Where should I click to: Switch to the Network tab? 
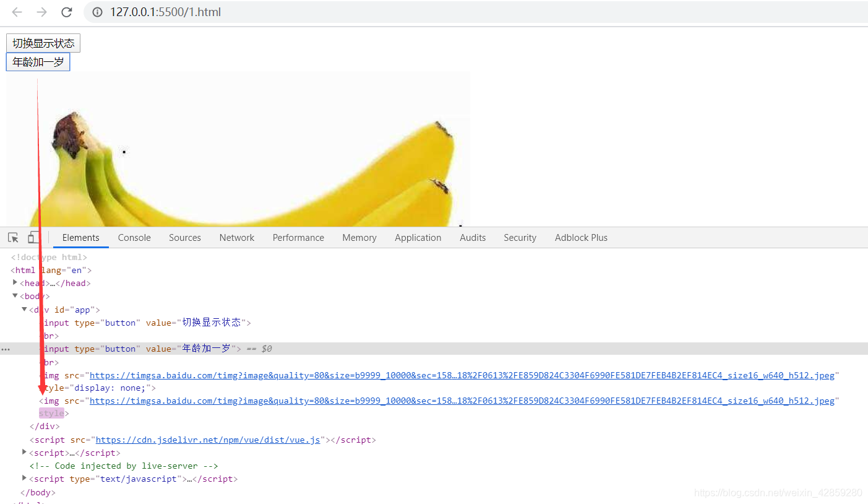tap(237, 238)
